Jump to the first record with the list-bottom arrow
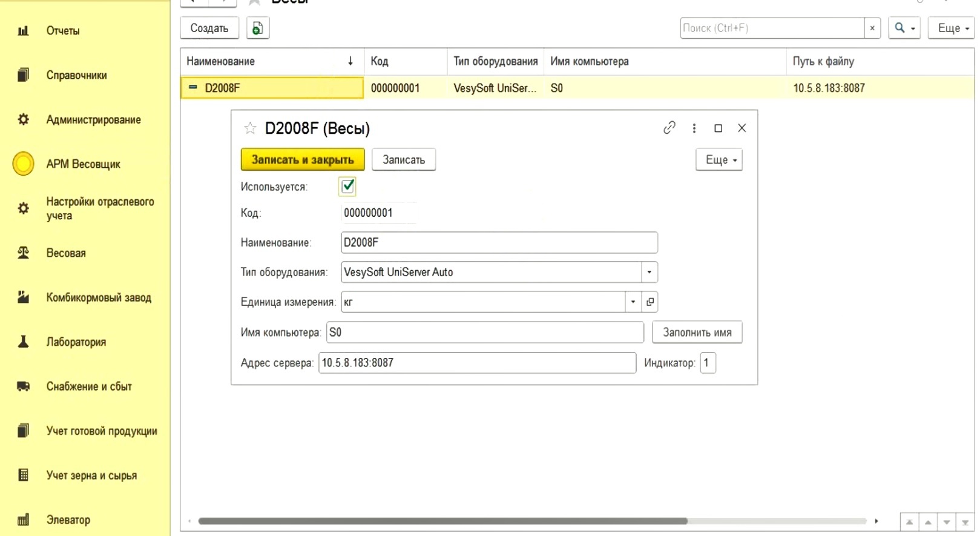 [x=909, y=522]
